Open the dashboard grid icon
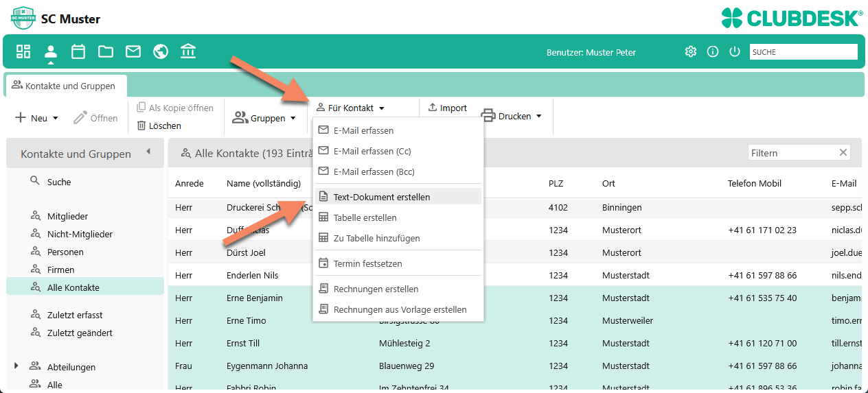The height and width of the screenshot is (393, 868). click(x=23, y=51)
